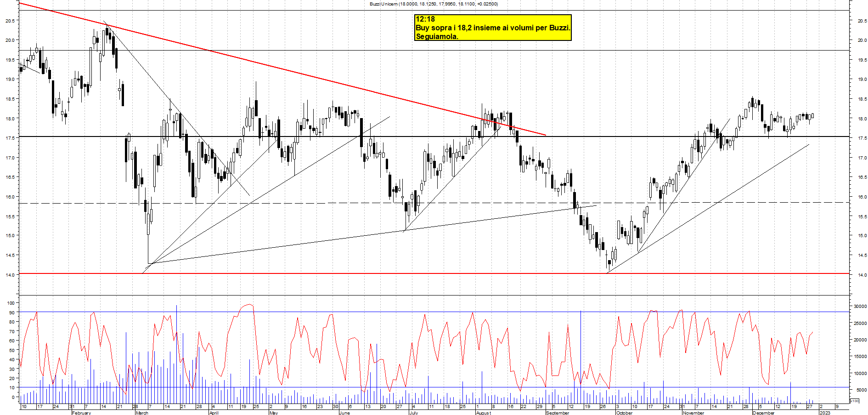
Task: Click the 'March' month label
Action: point(142,413)
